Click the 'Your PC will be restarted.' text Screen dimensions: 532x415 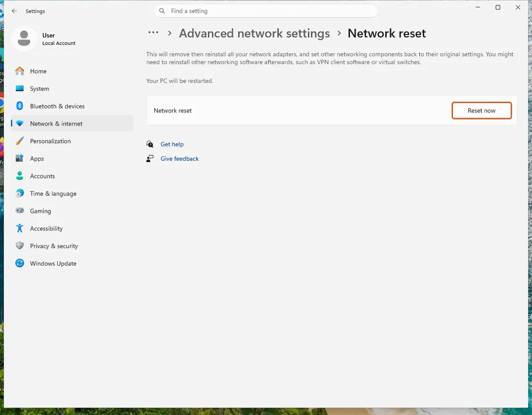pos(179,81)
